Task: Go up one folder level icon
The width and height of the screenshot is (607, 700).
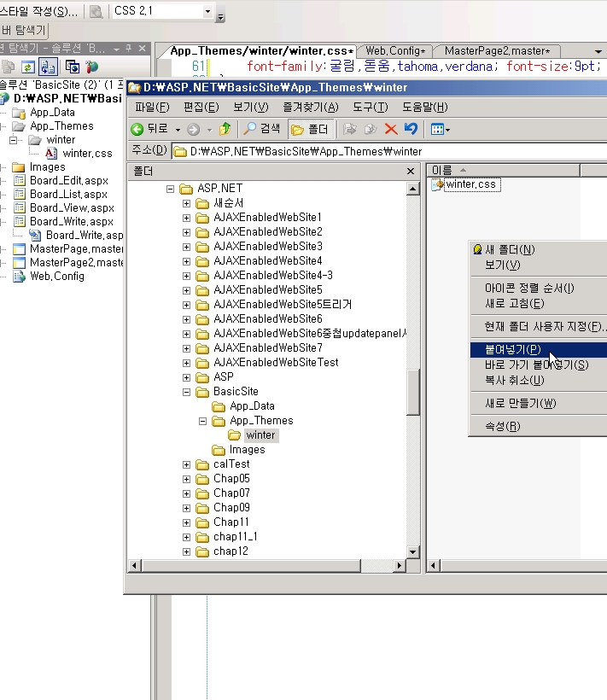Action: pos(225,129)
